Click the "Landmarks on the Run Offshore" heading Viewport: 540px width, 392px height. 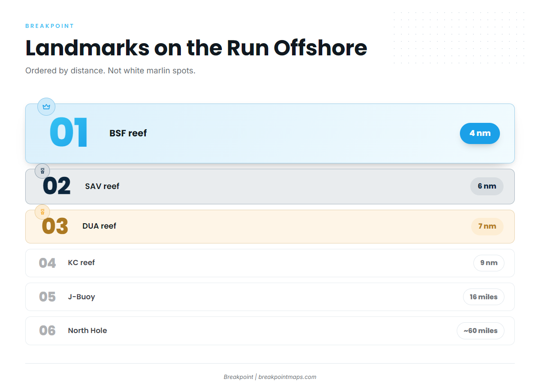tap(196, 48)
